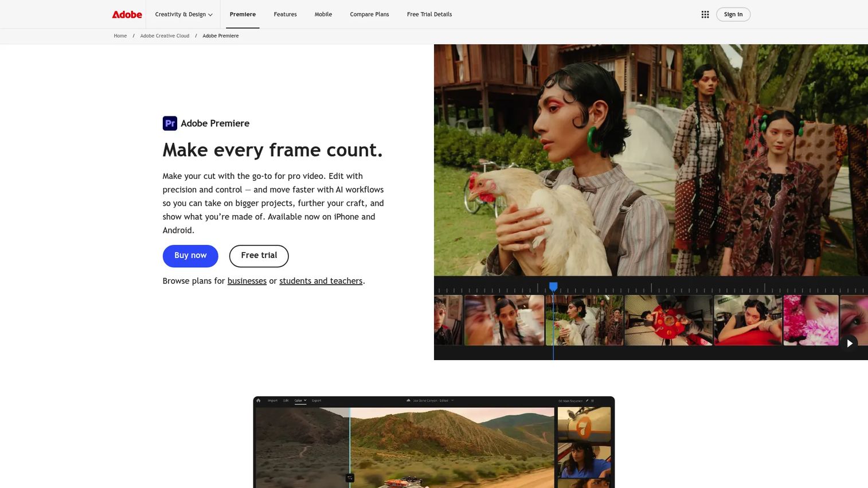Screen dimensions: 868x488
Task: Open Free Trial Details in the navigation
Action: point(429,14)
